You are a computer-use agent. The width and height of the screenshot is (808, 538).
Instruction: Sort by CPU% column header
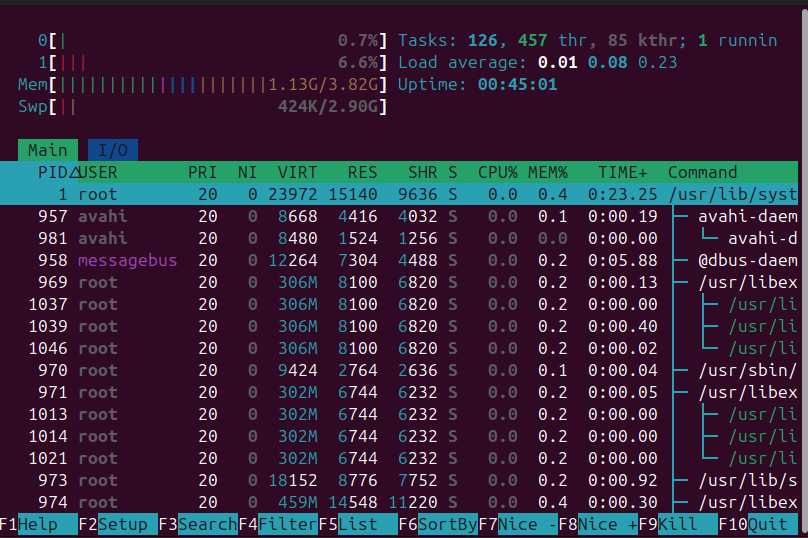click(497, 172)
